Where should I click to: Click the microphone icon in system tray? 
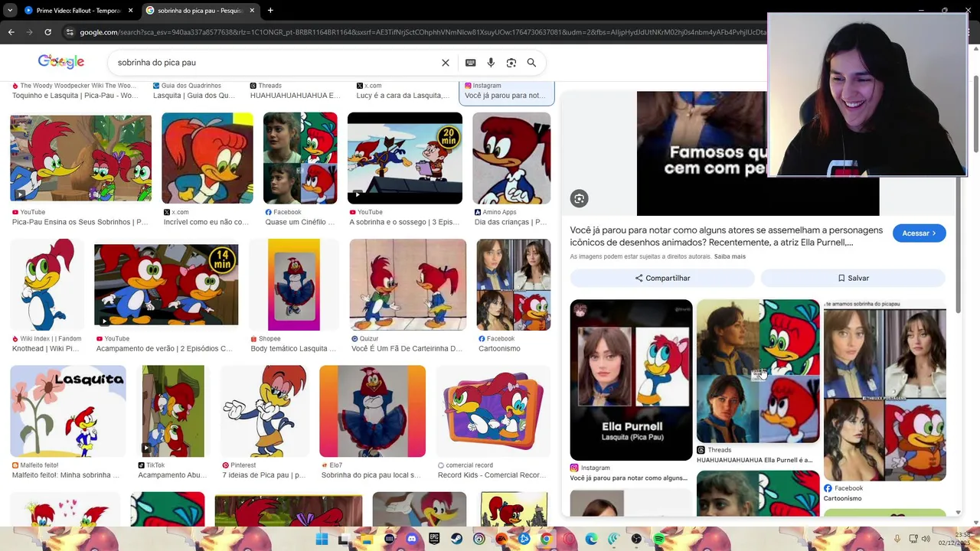tap(897, 540)
